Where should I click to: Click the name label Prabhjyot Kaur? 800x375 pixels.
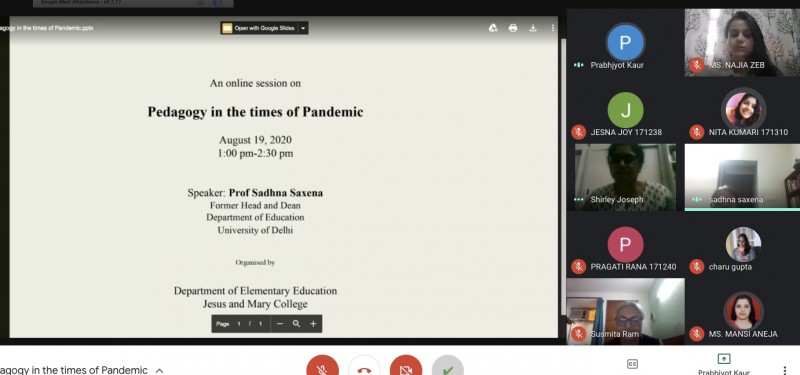click(x=617, y=65)
